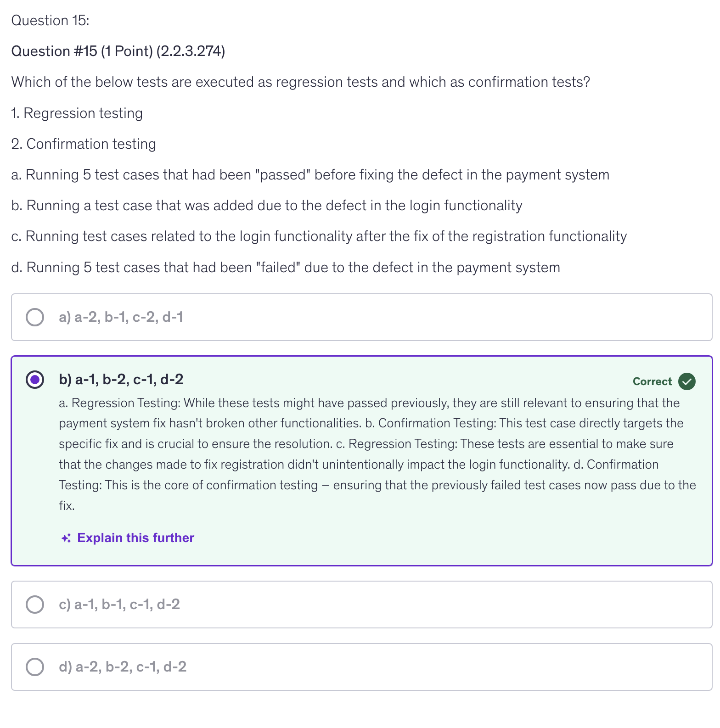720x728 pixels.
Task: Click the sparkle icon beside Explain this further
Action: click(x=66, y=538)
